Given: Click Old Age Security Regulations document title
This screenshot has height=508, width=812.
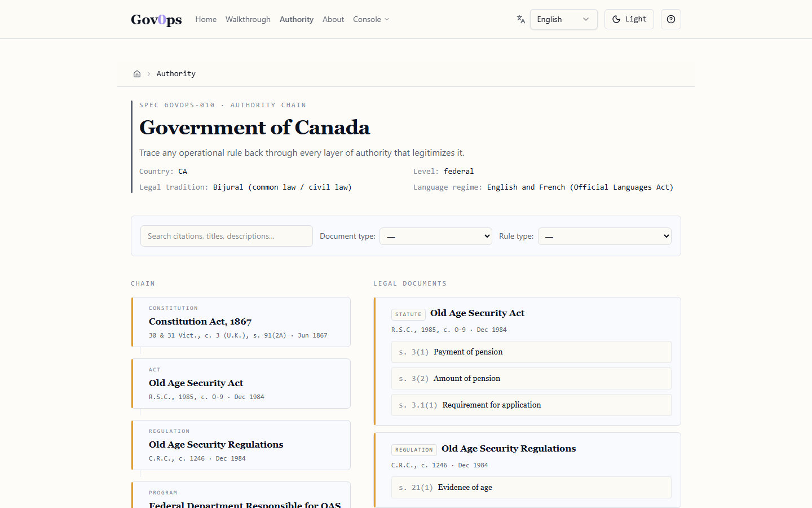Looking at the screenshot, I should [509, 449].
